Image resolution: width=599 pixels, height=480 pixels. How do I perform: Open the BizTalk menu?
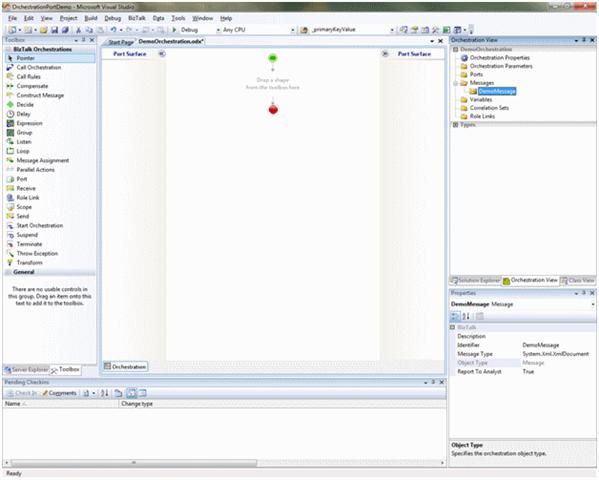pos(137,18)
